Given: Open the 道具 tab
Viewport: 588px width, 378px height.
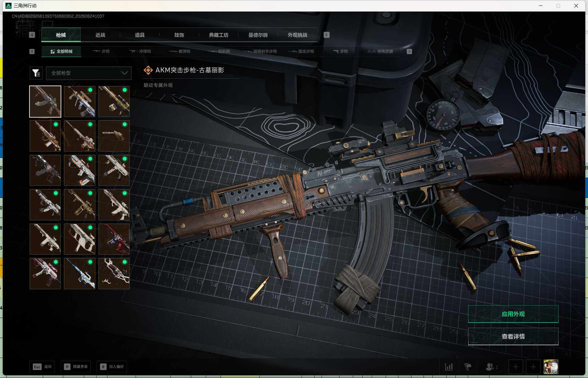Looking at the screenshot, I should coord(140,35).
